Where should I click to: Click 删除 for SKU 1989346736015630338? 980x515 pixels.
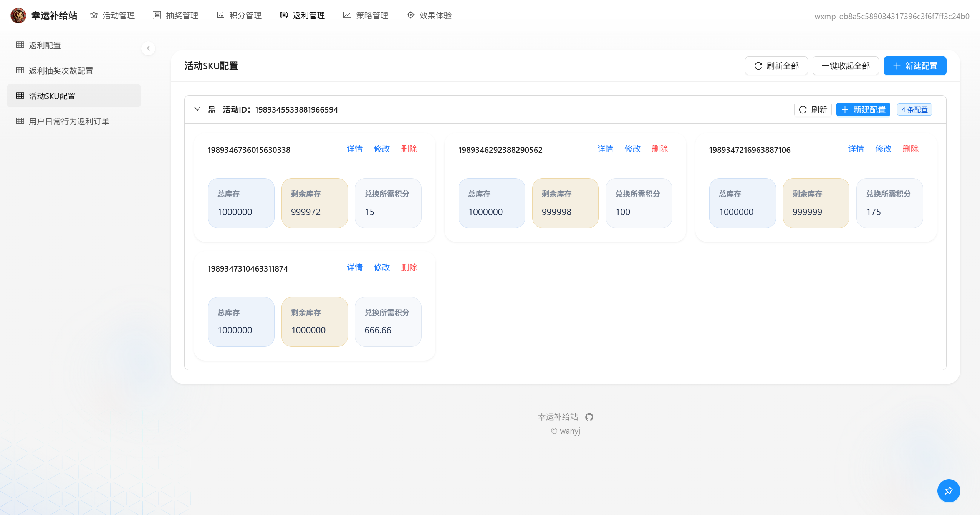409,149
